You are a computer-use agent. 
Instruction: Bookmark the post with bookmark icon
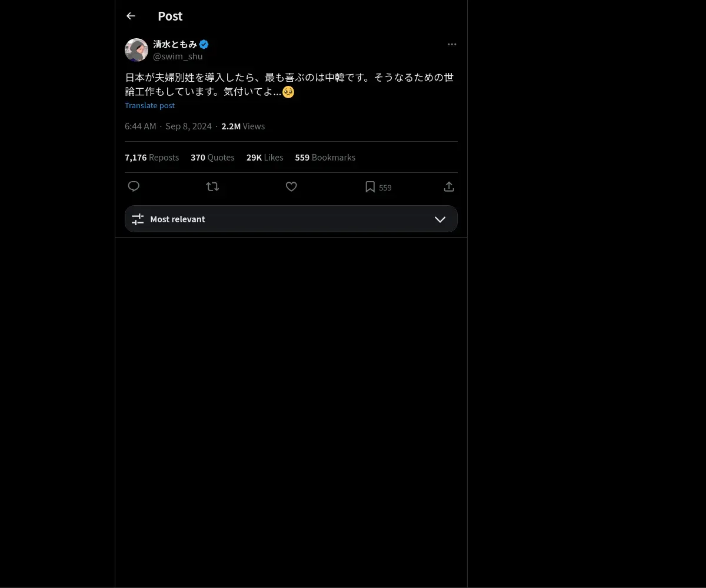370,187
